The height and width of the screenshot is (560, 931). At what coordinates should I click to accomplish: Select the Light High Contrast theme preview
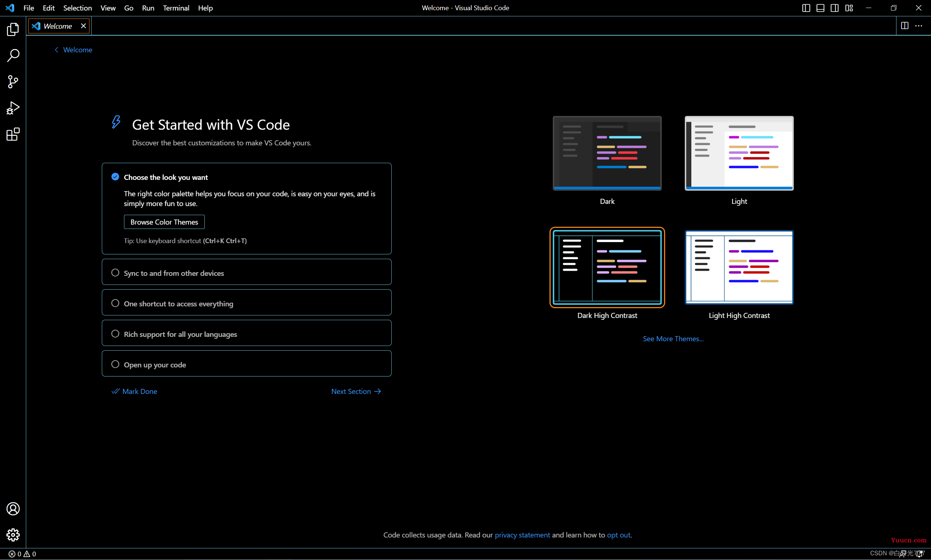739,267
